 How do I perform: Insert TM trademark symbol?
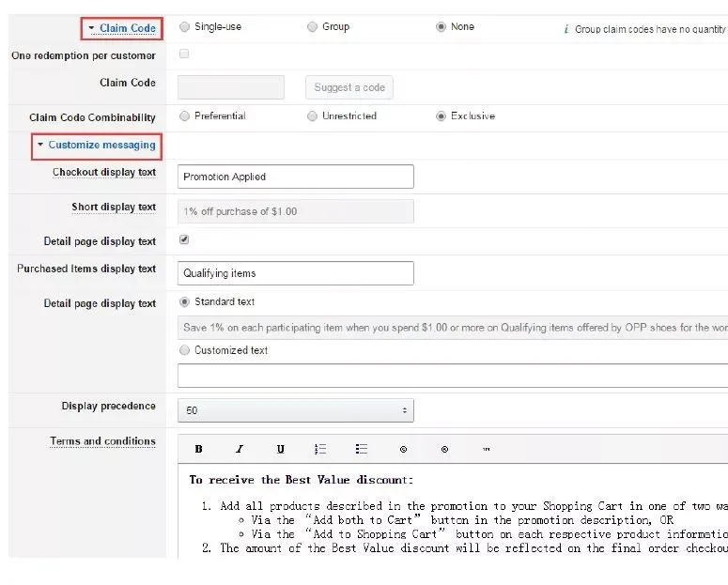click(486, 449)
